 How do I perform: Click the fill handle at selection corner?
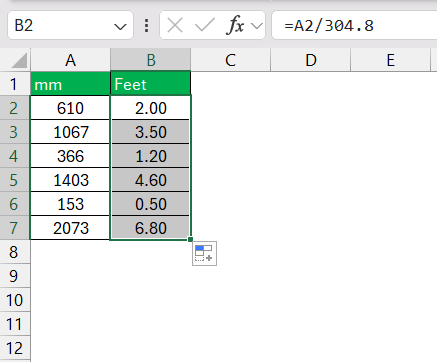[x=190, y=239]
